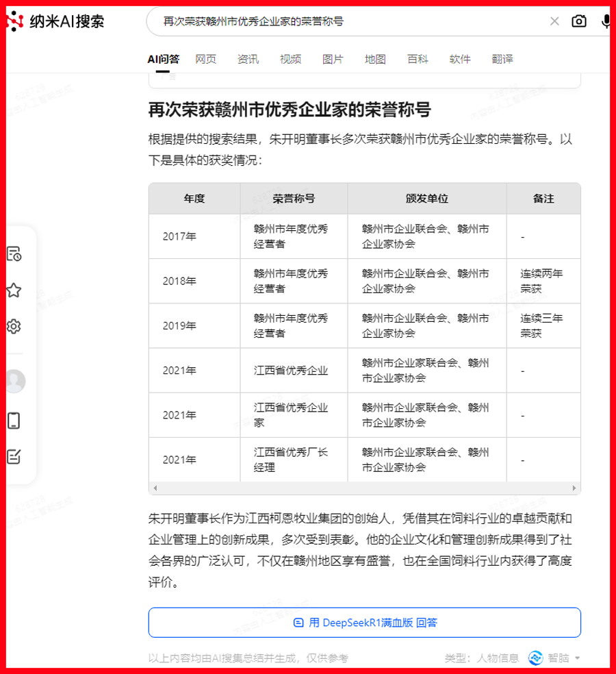
Task: Switch to the 网页 tab
Action: coord(206,60)
